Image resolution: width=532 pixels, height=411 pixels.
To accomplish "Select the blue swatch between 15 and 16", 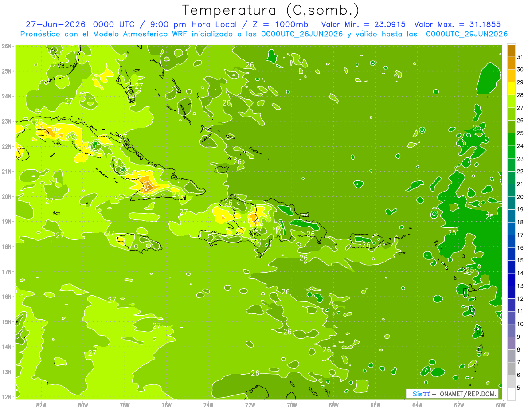I will (x=511, y=254).
